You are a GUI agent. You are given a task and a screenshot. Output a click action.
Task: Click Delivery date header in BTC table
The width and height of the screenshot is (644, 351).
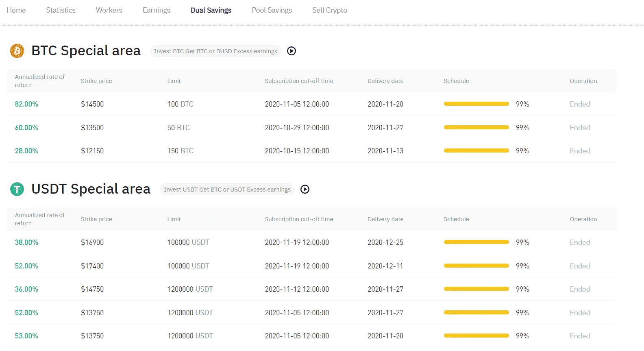pyautogui.click(x=385, y=81)
